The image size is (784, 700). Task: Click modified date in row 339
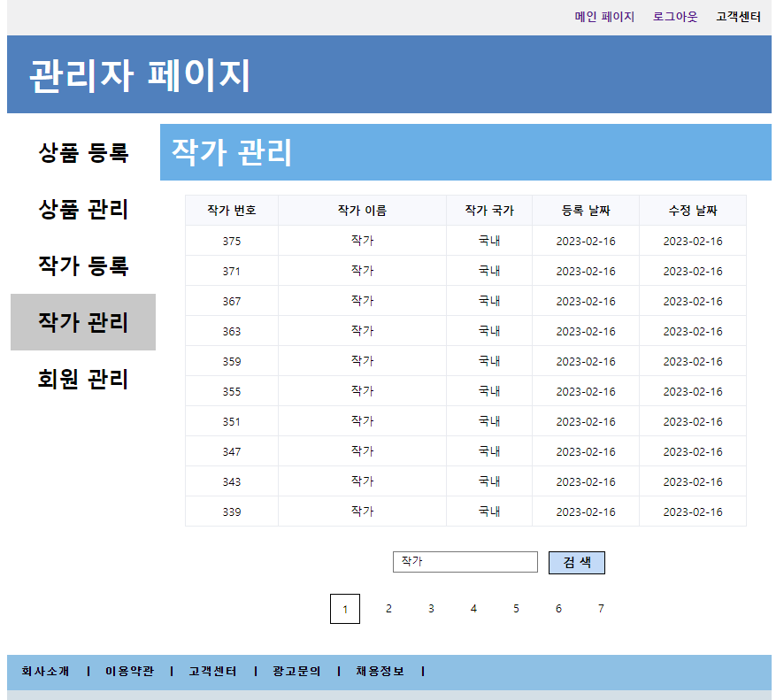click(x=693, y=512)
